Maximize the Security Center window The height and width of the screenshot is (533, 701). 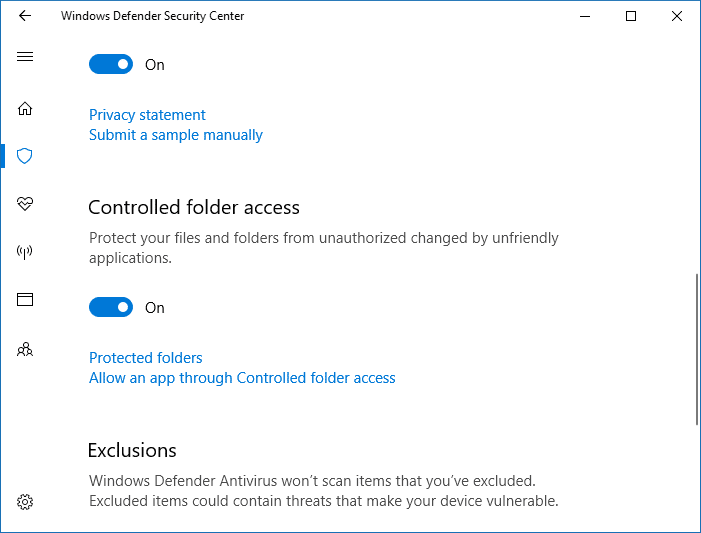pos(631,16)
